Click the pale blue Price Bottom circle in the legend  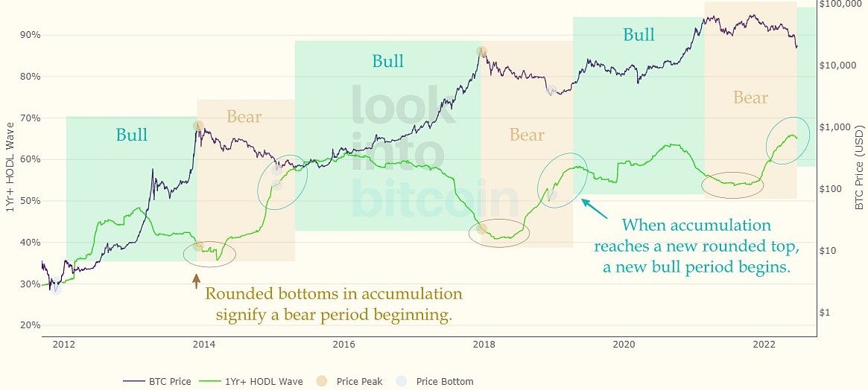click(403, 381)
